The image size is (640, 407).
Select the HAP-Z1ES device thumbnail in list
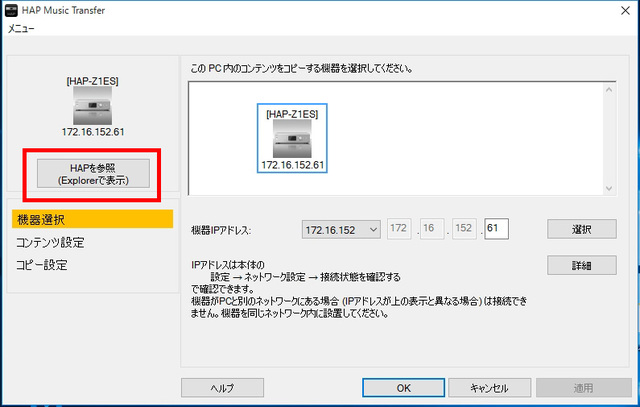[292, 138]
